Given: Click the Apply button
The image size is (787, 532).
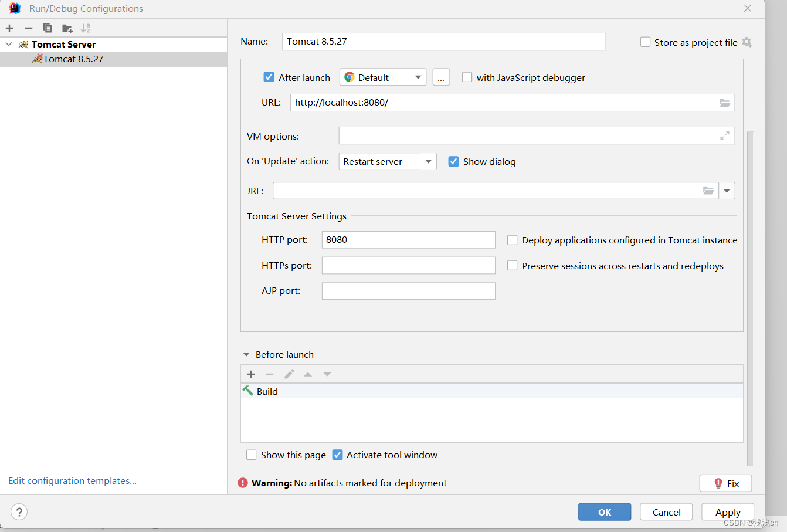Looking at the screenshot, I should click(728, 512).
